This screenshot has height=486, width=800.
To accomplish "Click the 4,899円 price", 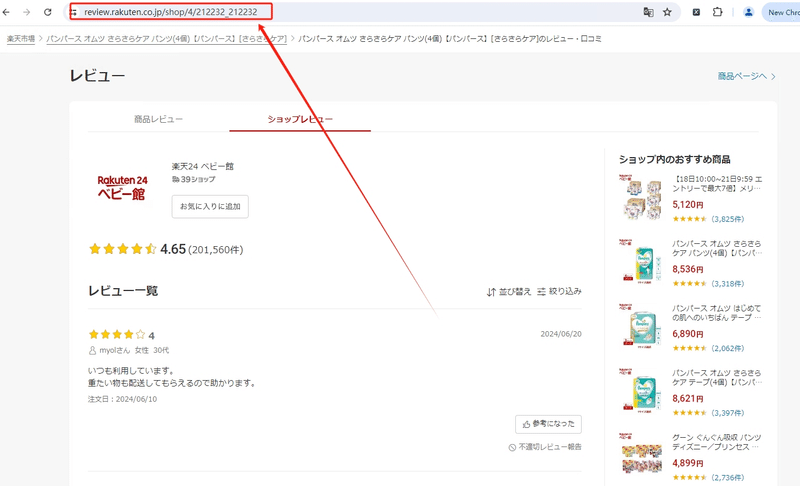I will 688,463.
